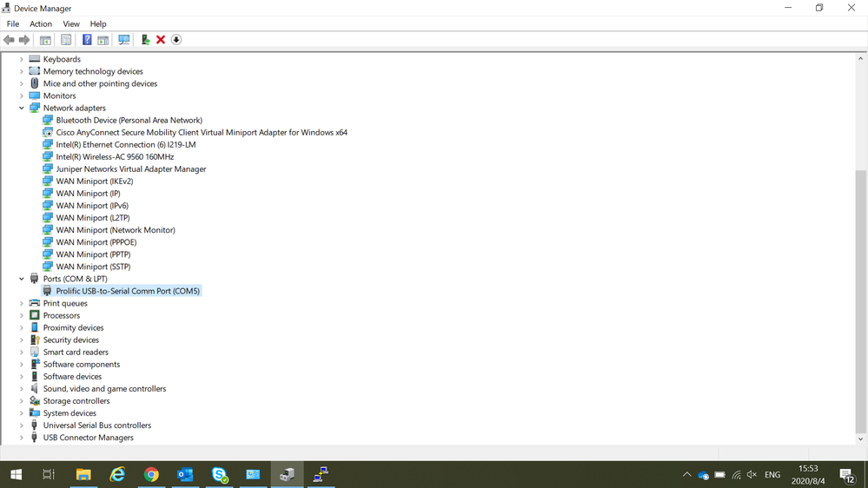This screenshot has width=868, height=488.
Task: Open the View menu
Action: (x=71, y=23)
